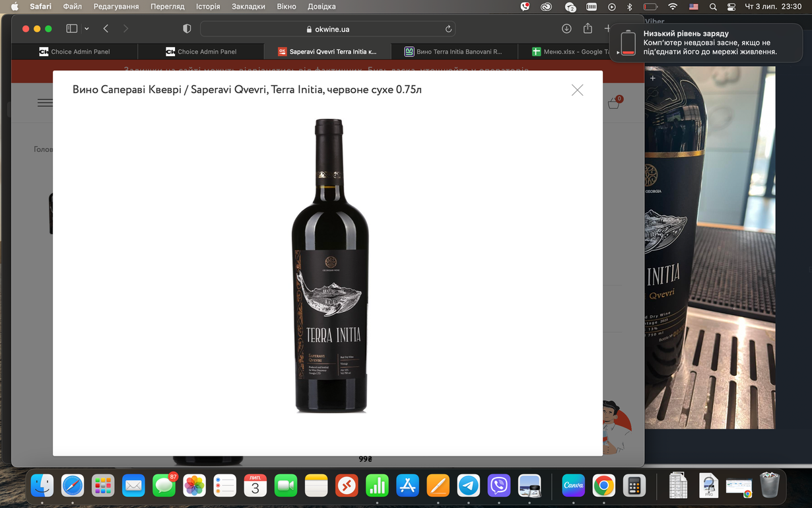Open Launchpad from the Dock

click(x=103, y=486)
